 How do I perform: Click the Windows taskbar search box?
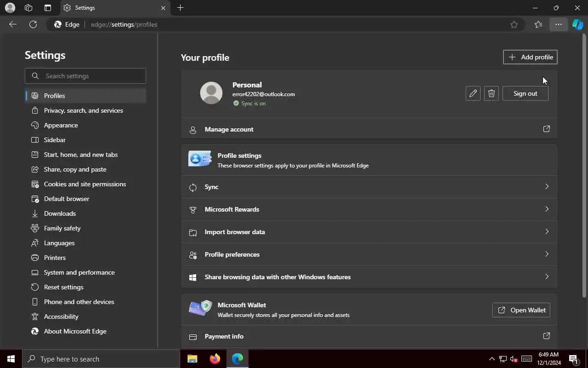click(101, 359)
